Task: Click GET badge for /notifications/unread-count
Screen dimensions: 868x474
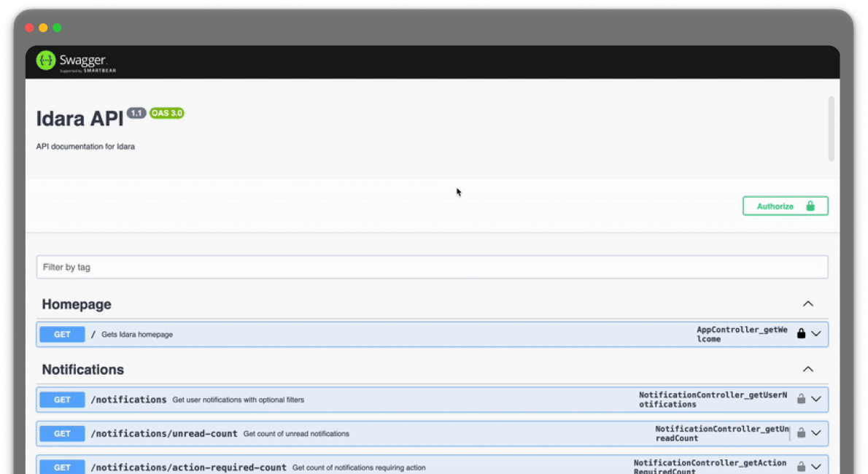Action: [62, 434]
